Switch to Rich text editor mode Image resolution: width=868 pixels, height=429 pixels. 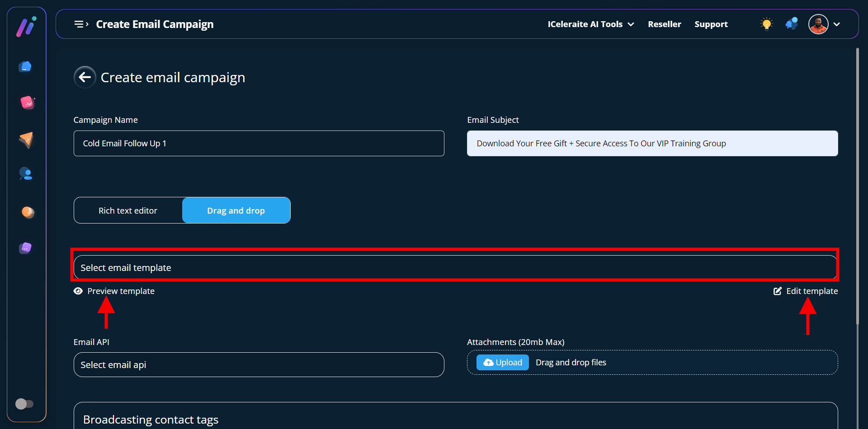pos(128,210)
